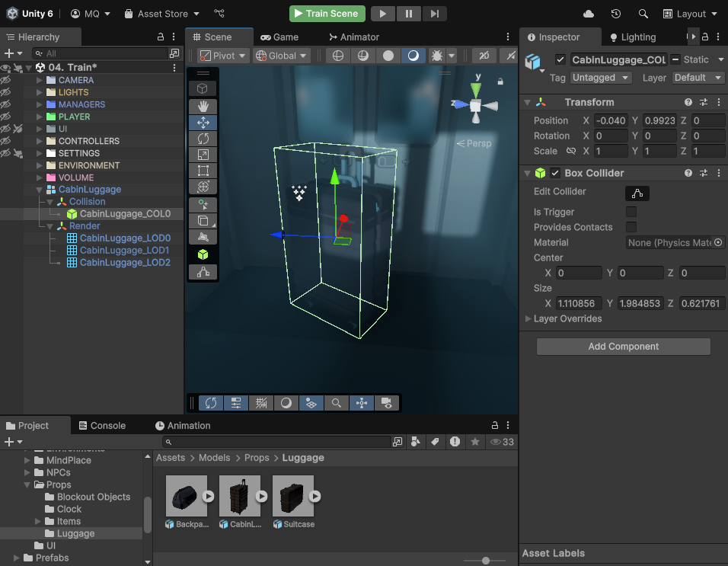Toggle the scale proportions link constraint
Image resolution: width=728 pixels, height=566 pixels.
click(x=570, y=151)
